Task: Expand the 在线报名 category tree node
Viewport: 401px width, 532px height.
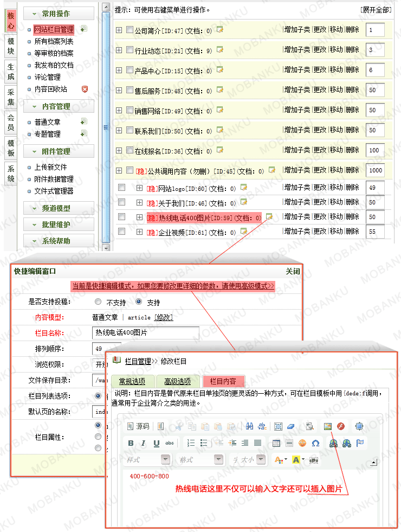Action: [x=119, y=150]
